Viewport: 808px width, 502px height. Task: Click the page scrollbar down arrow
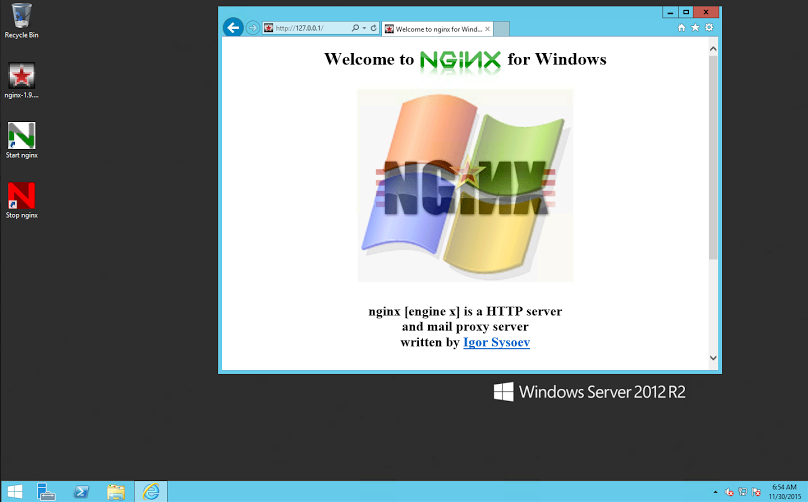pyautogui.click(x=713, y=358)
